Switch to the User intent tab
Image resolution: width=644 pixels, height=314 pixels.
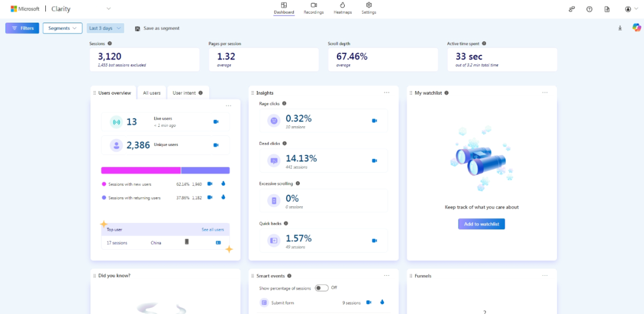(x=187, y=93)
